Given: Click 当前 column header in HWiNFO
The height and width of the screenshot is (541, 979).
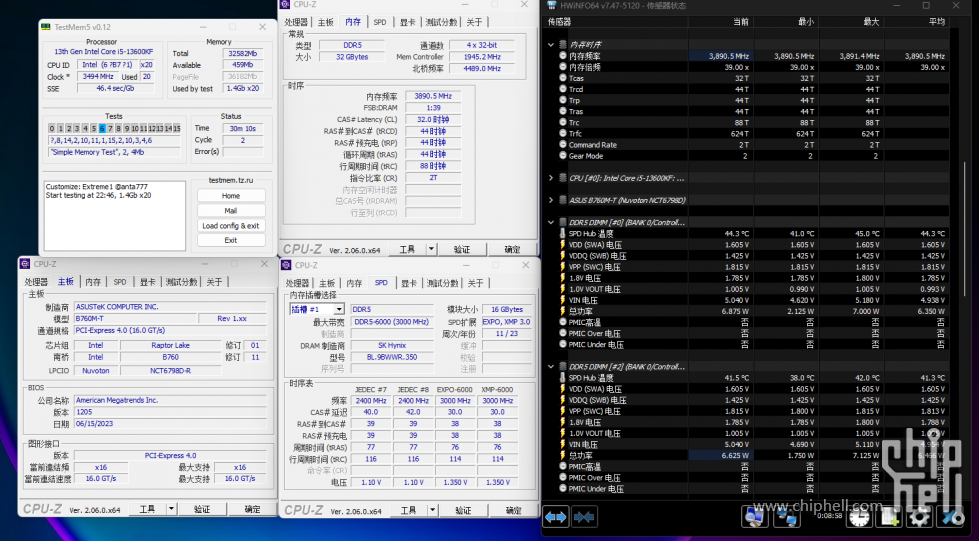Looking at the screenshot, I should coord(719,22).
